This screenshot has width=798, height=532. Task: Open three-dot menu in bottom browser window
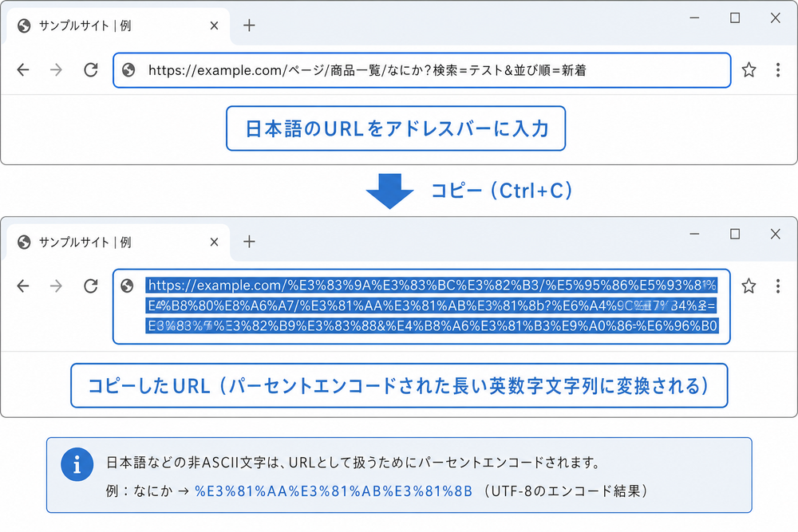click(x=777, y=286)
